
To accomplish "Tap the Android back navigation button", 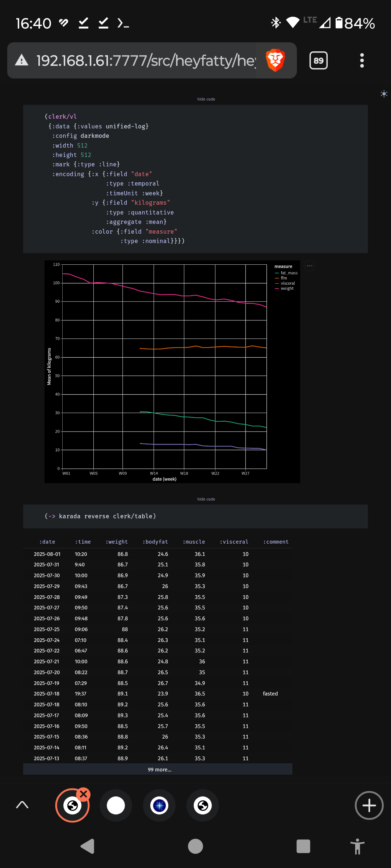I will 88,846.
